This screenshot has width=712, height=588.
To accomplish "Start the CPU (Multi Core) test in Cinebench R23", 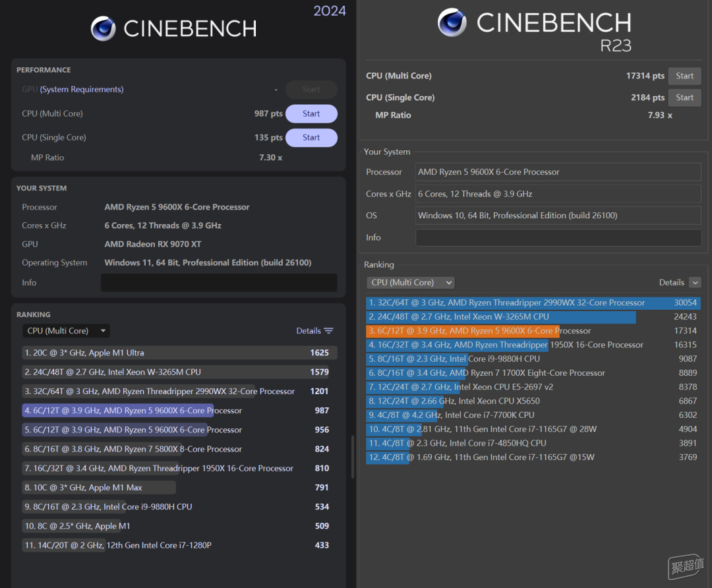I will (x=684, y=76).
